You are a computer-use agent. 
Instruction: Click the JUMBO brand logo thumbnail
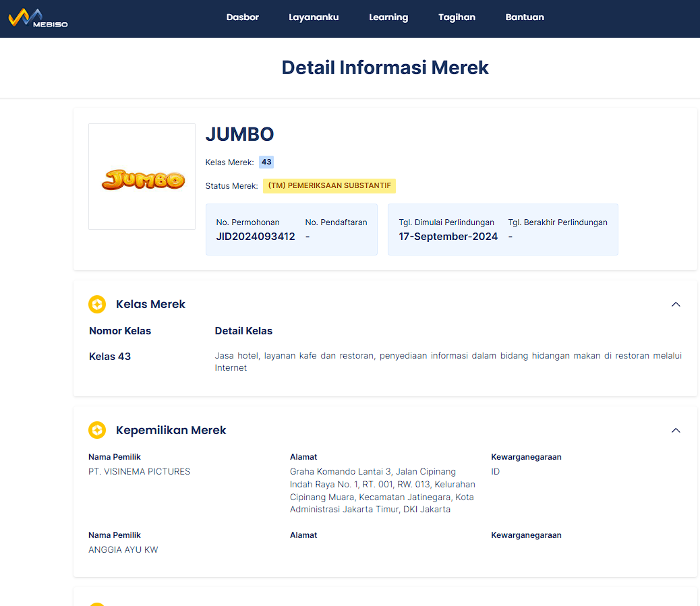pyautogui.click(x=142, y=177)
